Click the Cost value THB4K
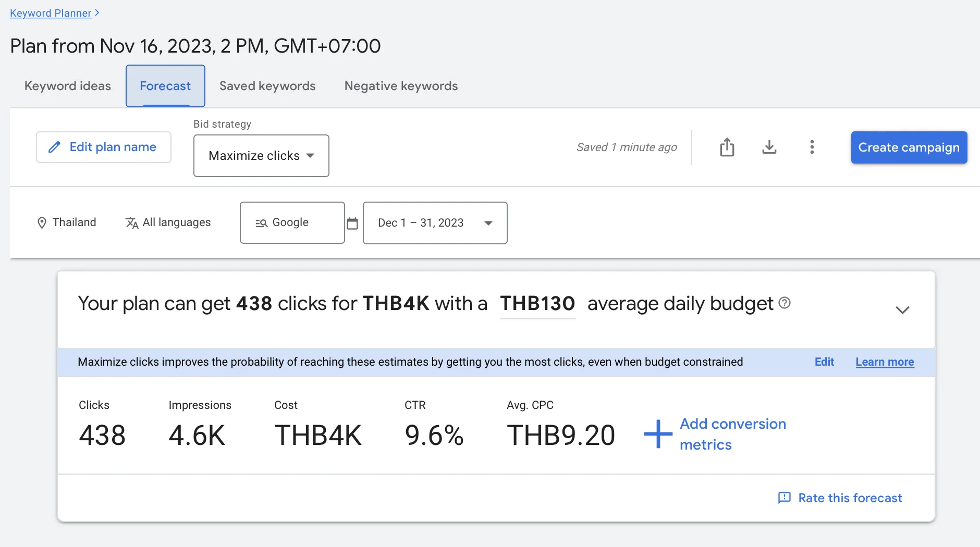The width and height of the screenshot is (980, 547). 318,436
